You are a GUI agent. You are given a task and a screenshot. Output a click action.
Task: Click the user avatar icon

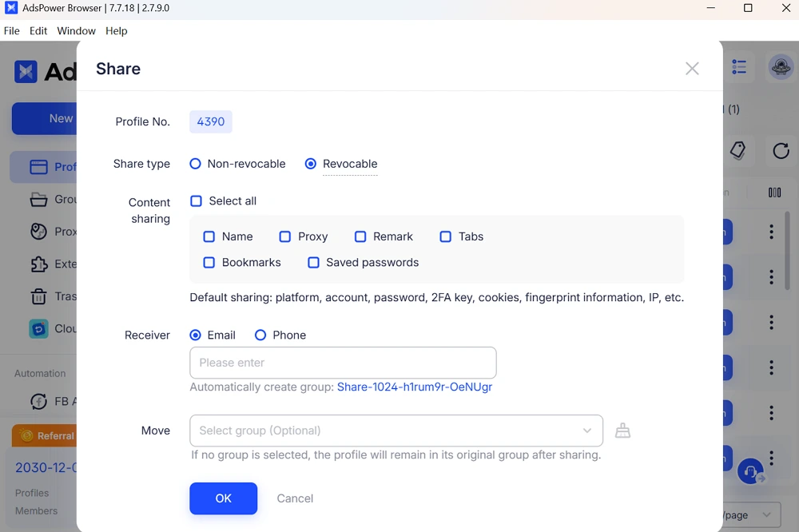tap(780, 68)
